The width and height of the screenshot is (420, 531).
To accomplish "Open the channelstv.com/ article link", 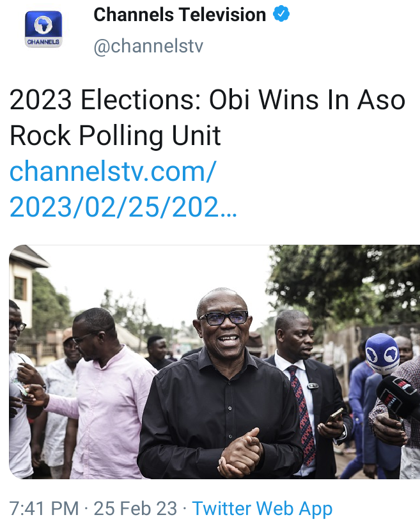I will (x=113, y=171).
